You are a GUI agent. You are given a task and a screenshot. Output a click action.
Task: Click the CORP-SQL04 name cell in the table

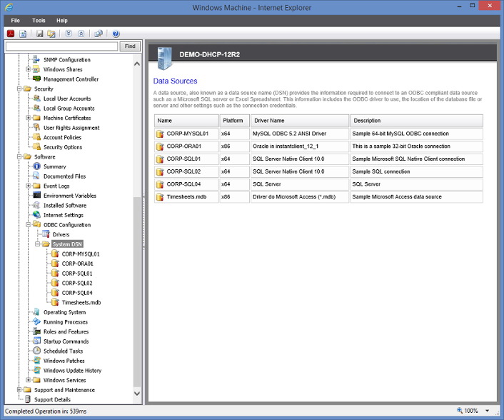pyautogui.click(x=187, y=184)
